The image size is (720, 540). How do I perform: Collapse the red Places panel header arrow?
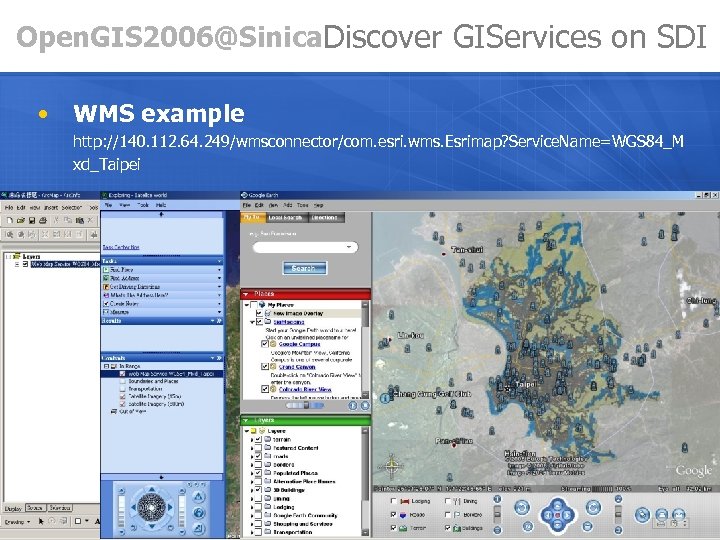(x=246, y=294)
